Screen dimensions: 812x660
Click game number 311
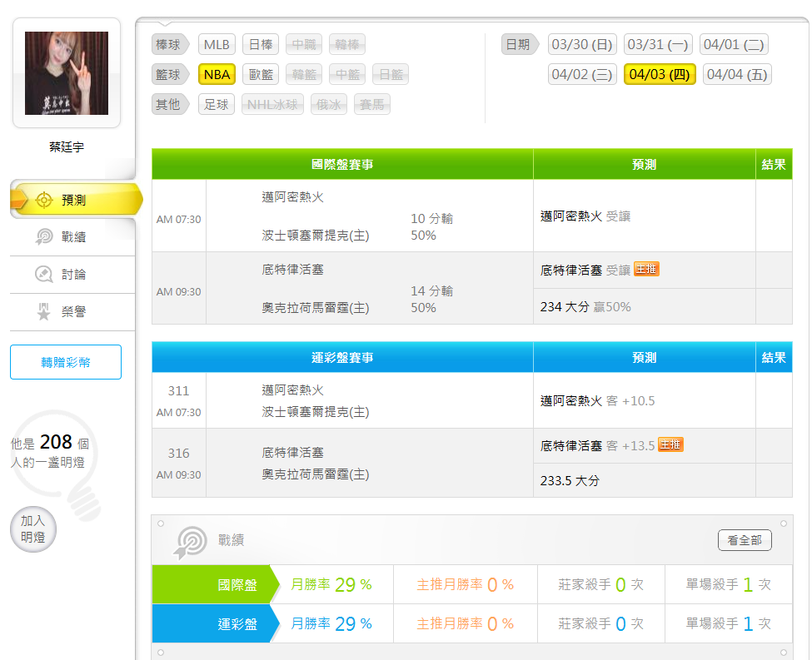point(179,391)
